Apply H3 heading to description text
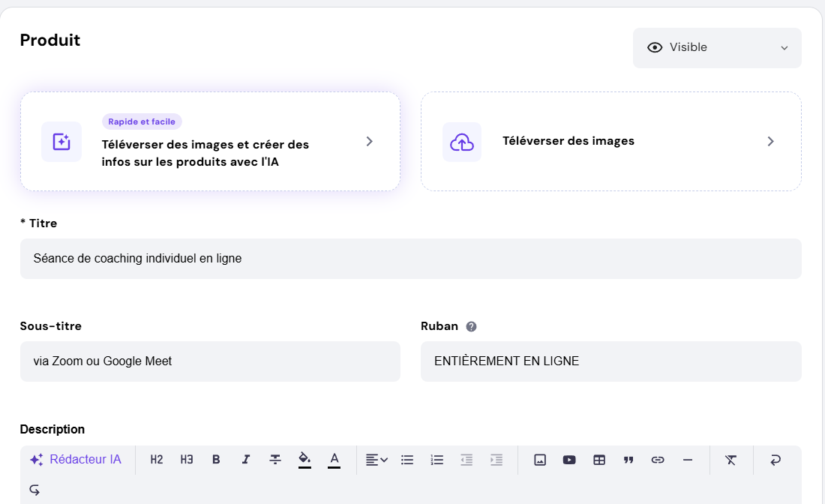825x504 pixels. tap(186, 459)
